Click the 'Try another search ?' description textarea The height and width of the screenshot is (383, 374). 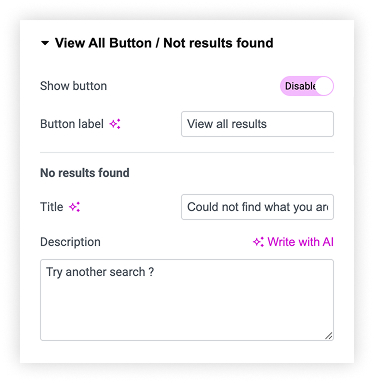pos(187,300)
